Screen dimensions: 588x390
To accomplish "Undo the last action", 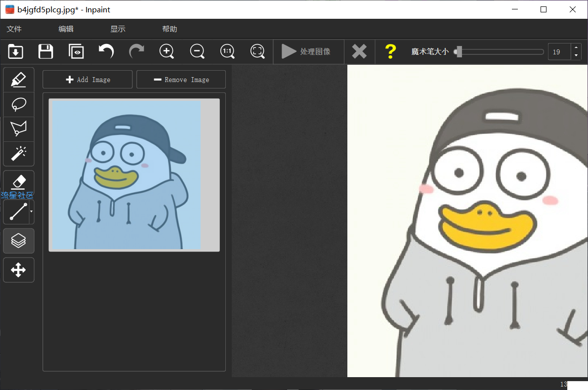I will point(106,51).
